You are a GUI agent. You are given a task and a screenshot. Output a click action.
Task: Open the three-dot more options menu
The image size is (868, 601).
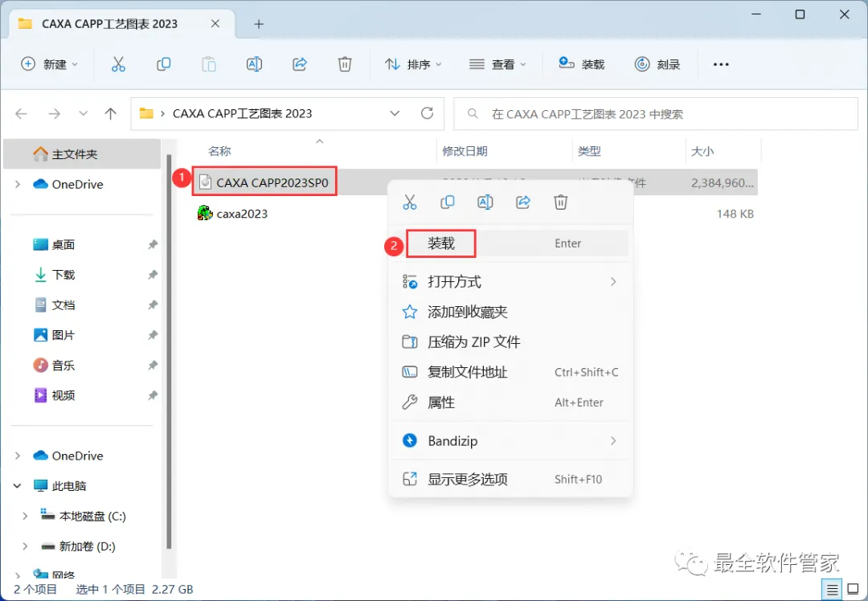[x=721, y=65]
